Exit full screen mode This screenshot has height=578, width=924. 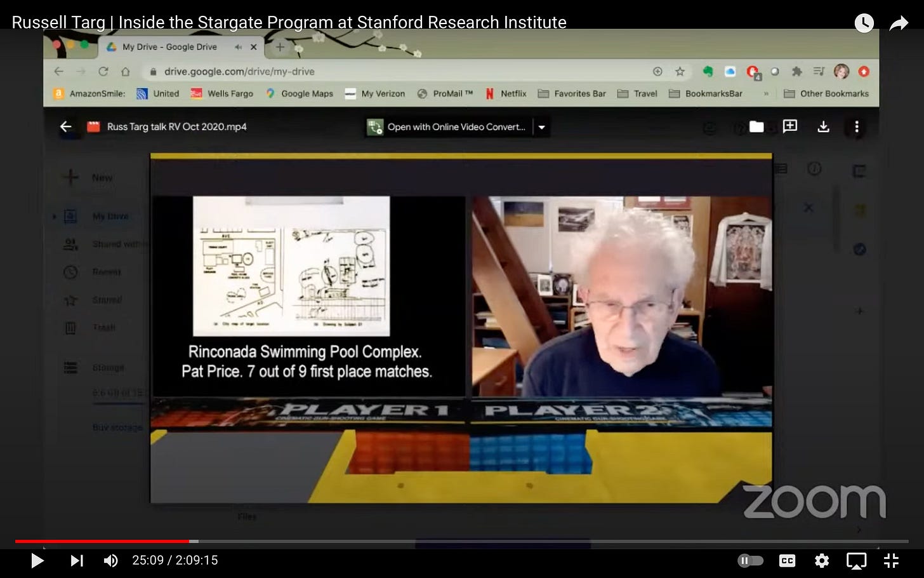[891, 560]
